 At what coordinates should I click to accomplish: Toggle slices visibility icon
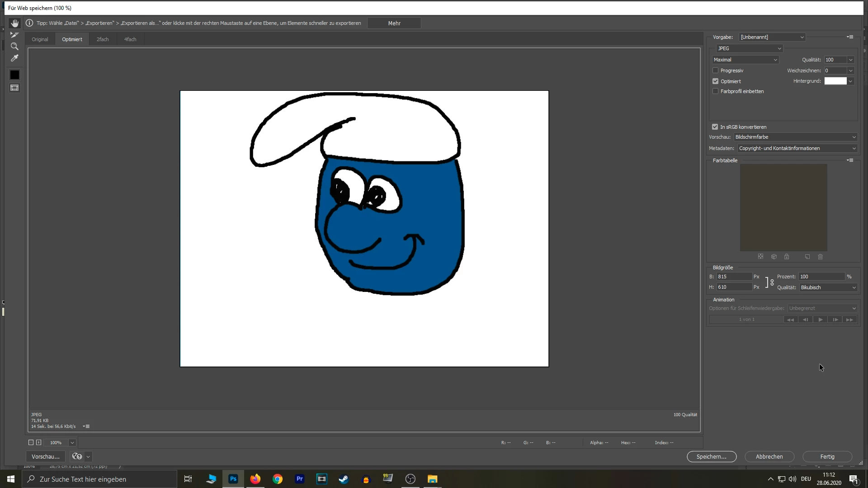[14, 88]
